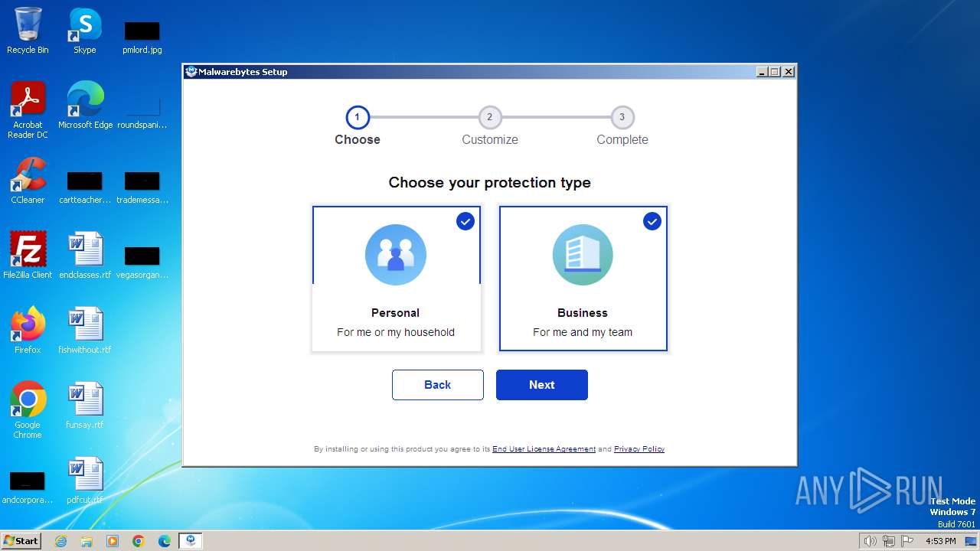The image size is (980, 551).
Task: Select the cartteacher desktop file
Action: click(85, 187)
